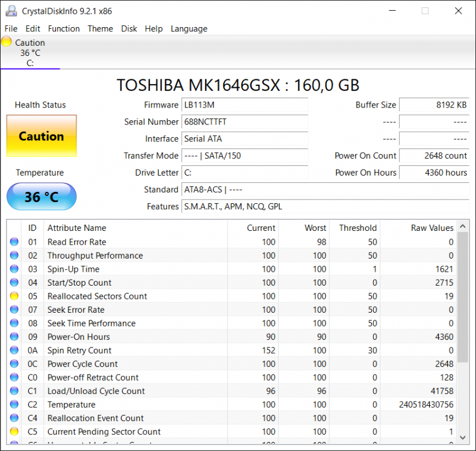Viewport: 476px width, 451px height.
Task: Click blue status dot for Spin-Up Time
Action: [x=14, y=269]
